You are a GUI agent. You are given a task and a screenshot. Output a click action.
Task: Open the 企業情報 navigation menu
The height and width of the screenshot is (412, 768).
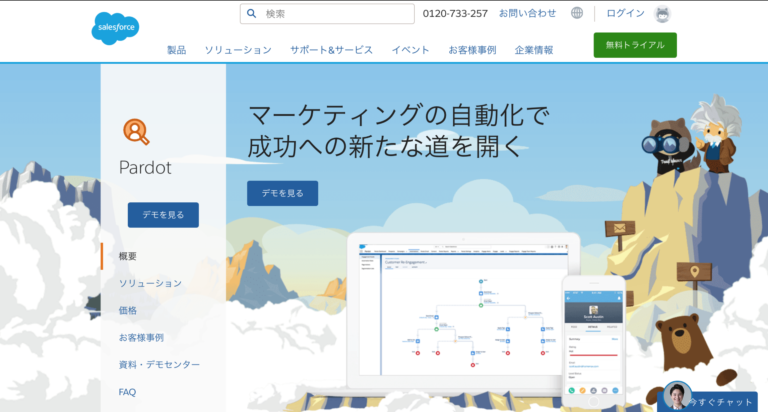534,50
